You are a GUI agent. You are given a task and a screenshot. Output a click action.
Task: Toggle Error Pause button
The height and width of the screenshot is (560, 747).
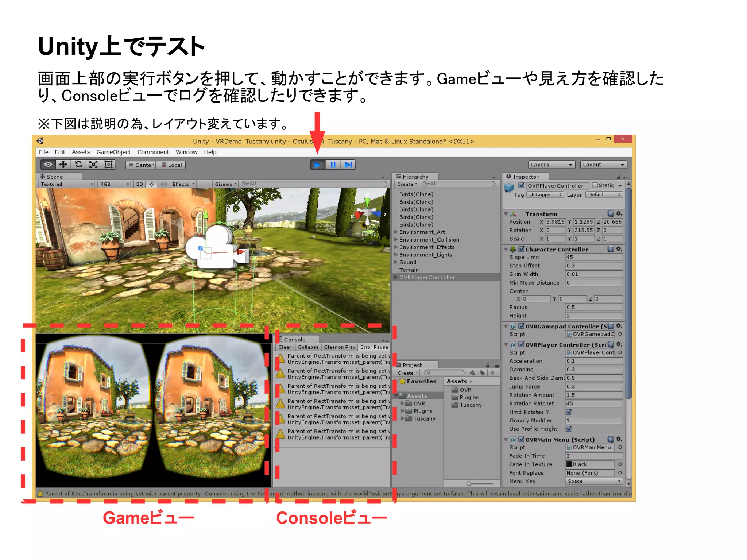[374, 347]
